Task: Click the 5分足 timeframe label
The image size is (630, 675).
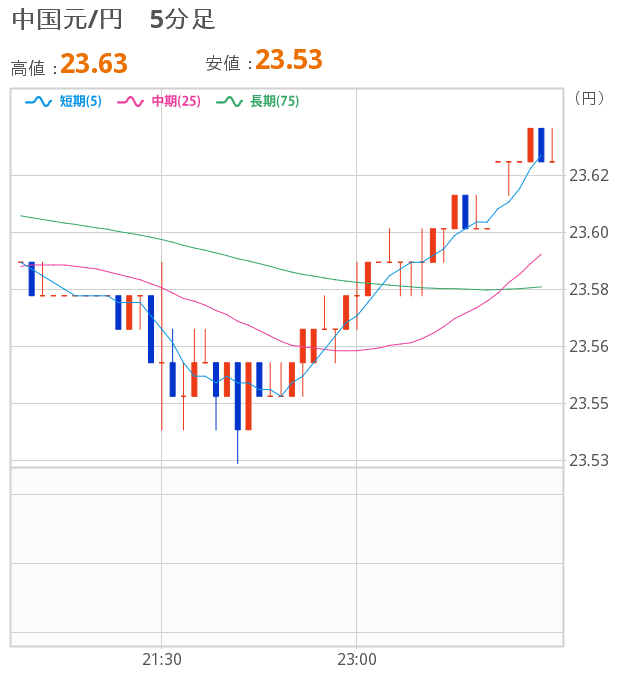Action: point(182,20)
